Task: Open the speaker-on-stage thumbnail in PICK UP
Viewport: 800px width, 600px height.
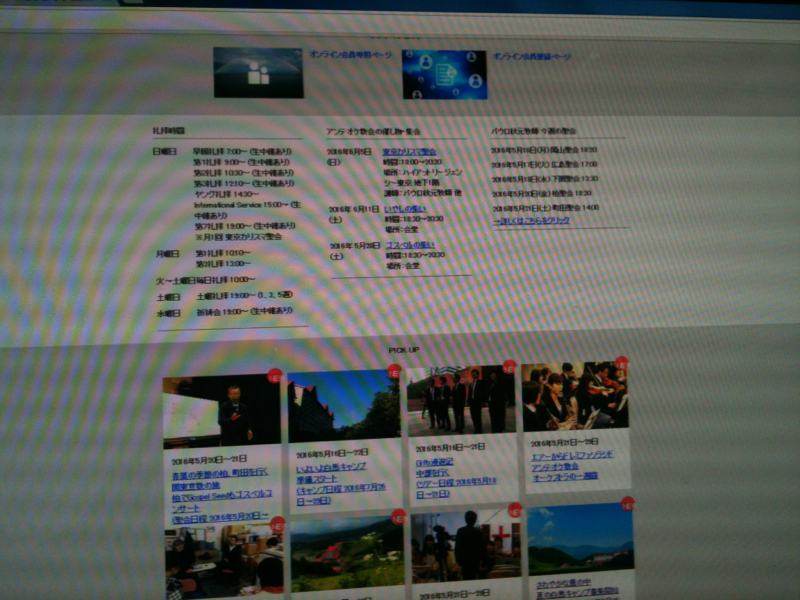Action: (221, 411)
